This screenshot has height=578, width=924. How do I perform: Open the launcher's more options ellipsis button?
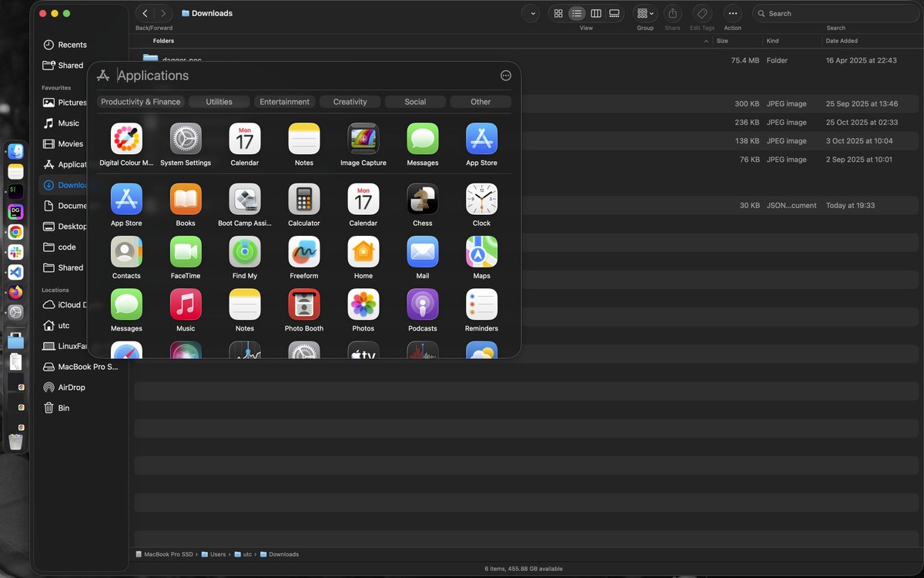coord(506,76)
